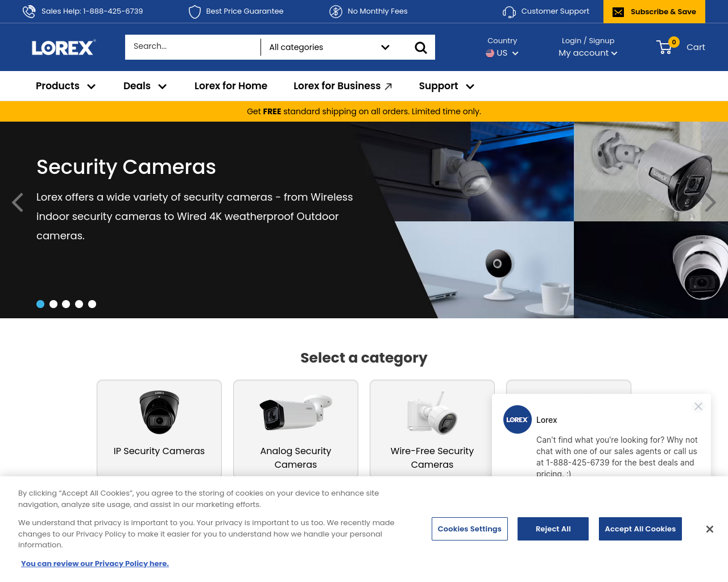The width and height of the screenshot is (728, 582).
Task: Select the fifth carousel dot
Action: [x=92, y=304]
